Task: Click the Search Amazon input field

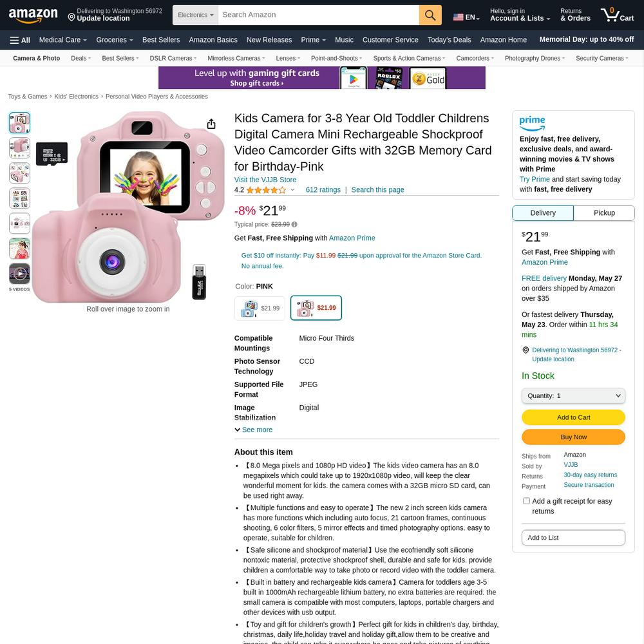Action: pos(318,15)
